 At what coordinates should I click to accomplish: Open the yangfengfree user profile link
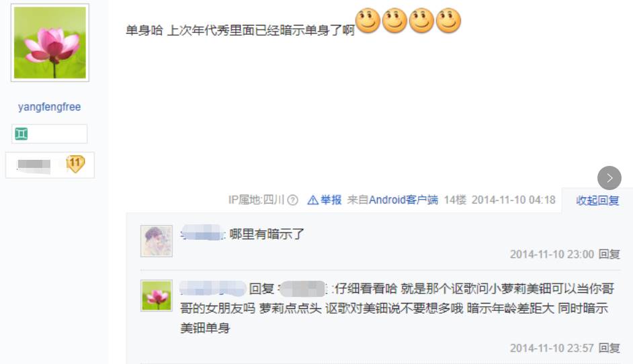(49, 107)
